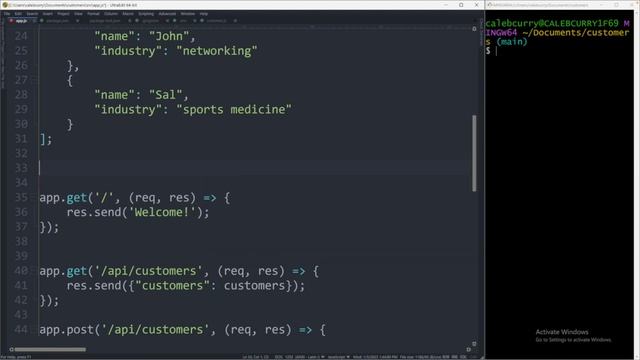Click the app.post line of code
This screenshot has height=360, width=640.
pos(182,330)
